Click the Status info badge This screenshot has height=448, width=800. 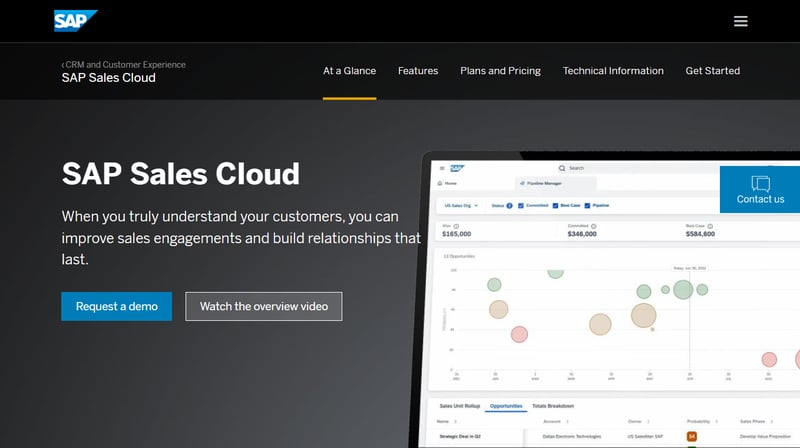click(x=509, y=206)
